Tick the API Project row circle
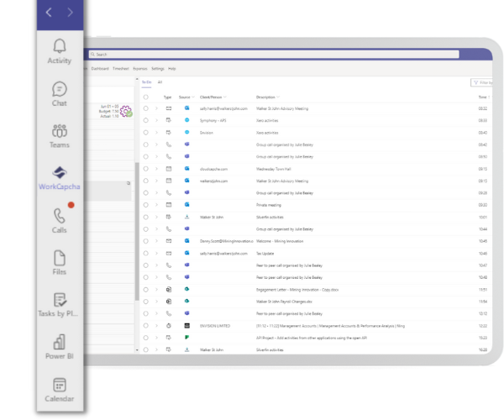 (146, 338)
